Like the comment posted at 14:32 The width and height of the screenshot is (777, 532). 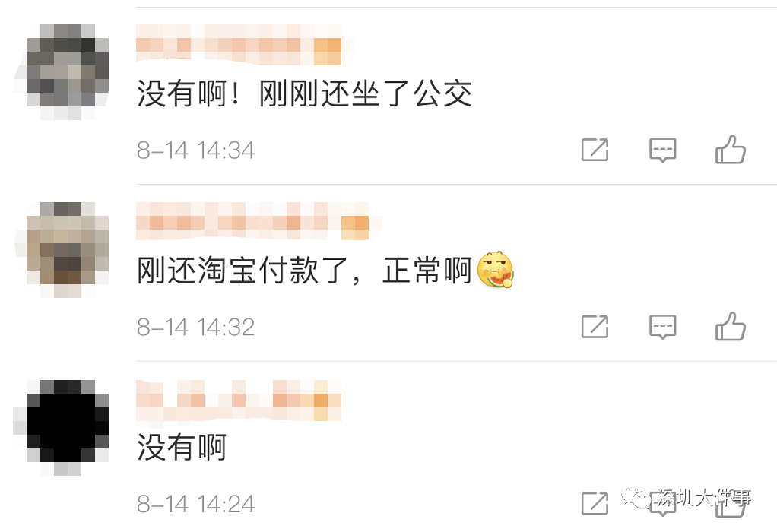[731, 326]
